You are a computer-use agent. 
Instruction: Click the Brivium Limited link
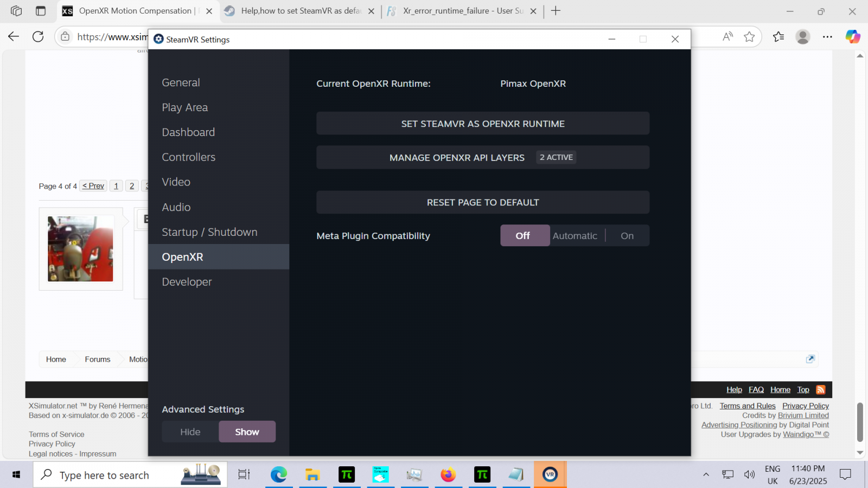click(803, 415)
